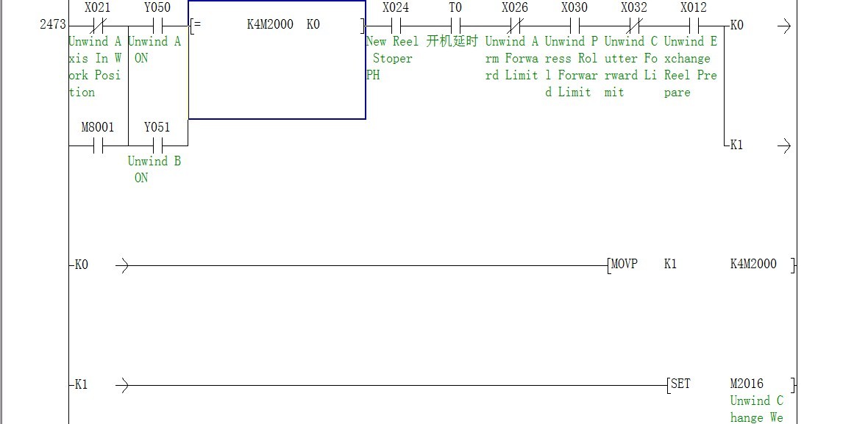The width and height of the screenshot is (868, 424).
Task: Select the X026 normally-closed contact
Action: click(x=515, y=26)
